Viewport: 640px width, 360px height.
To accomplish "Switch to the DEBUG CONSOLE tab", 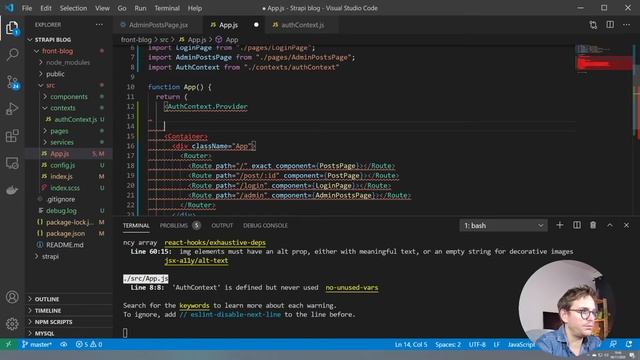I will (x=265, y=225).
